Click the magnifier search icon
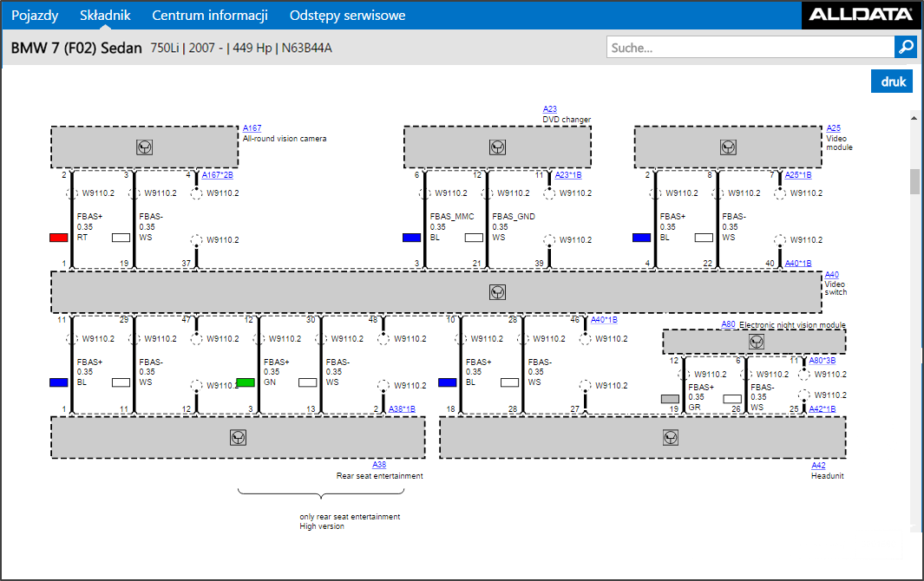 click(x=905, y=47)
